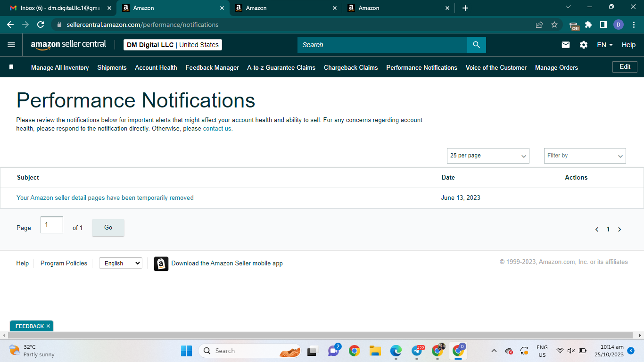Open the DM Digital LLC account switcher
Screen dimensions: 644x362
pyautogui.click(x=173, y=45)
